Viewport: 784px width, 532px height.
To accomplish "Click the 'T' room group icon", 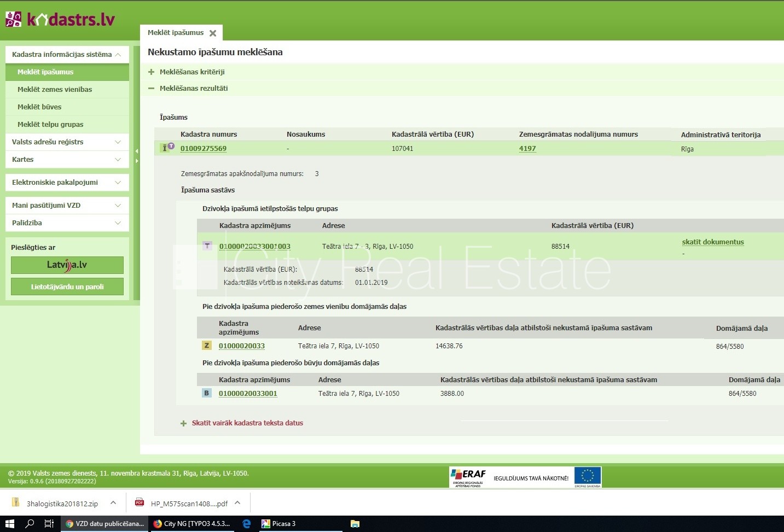I will tap(207, 246).
